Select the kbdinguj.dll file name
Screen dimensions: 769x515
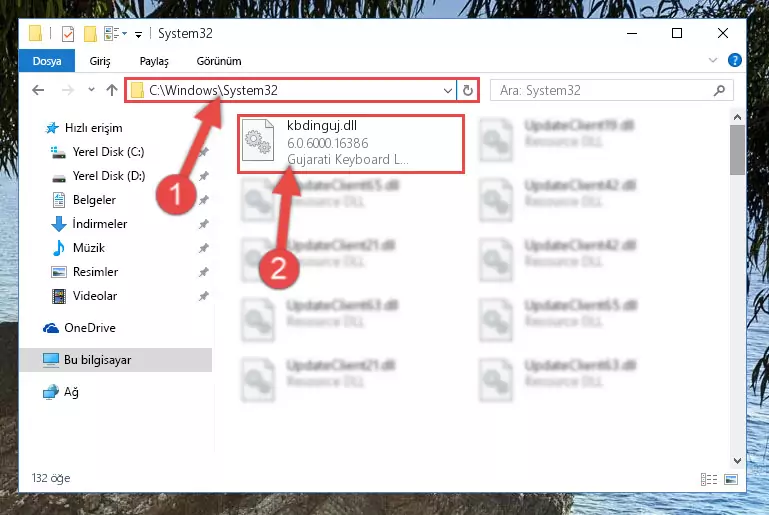[x=322, y=126]
